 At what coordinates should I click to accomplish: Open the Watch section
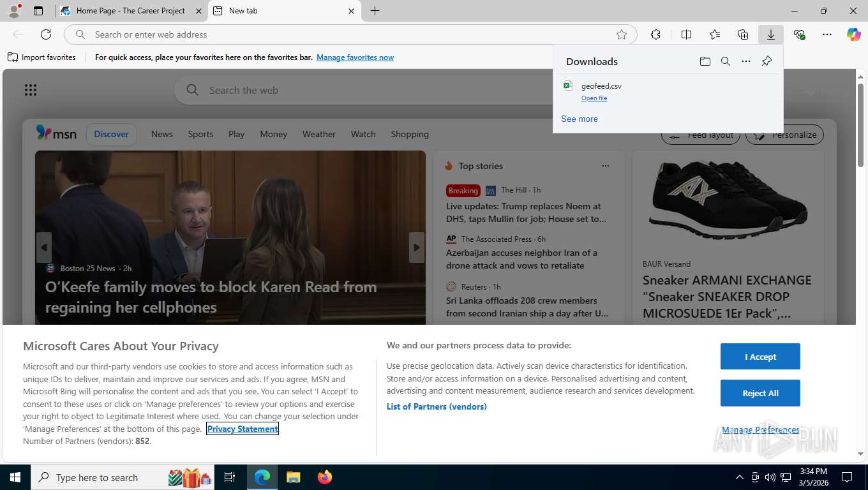click(x=363, y=134)
